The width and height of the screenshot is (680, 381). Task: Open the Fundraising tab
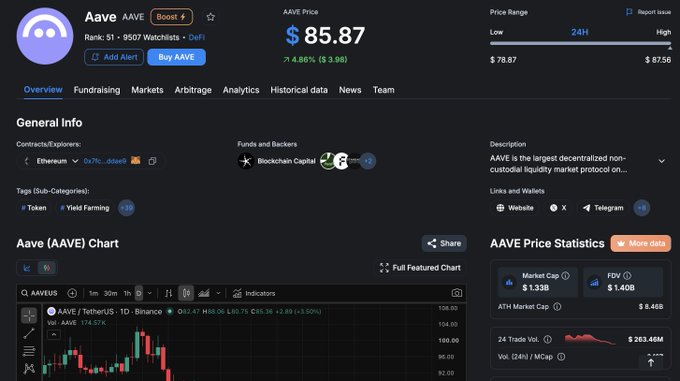coord(97,90)
